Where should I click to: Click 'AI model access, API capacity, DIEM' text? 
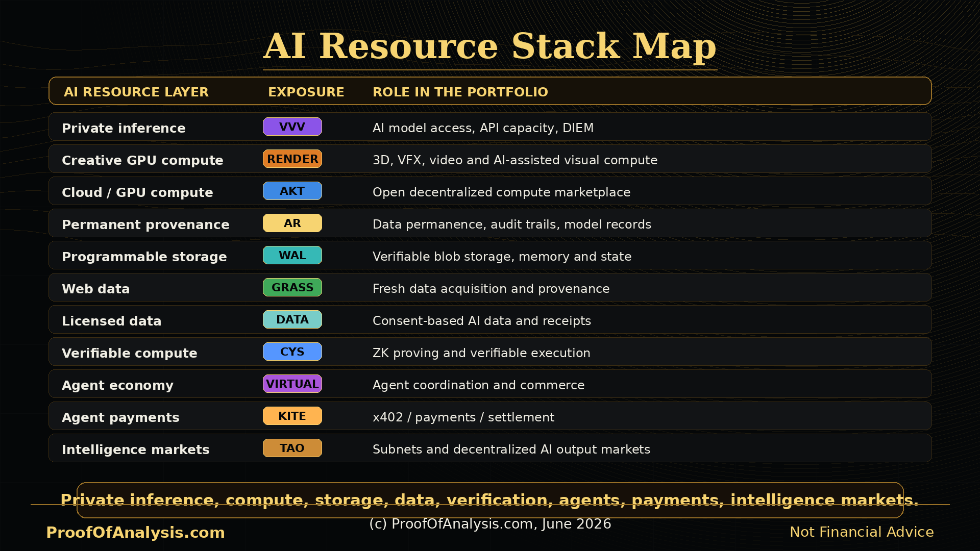[483, 128]
